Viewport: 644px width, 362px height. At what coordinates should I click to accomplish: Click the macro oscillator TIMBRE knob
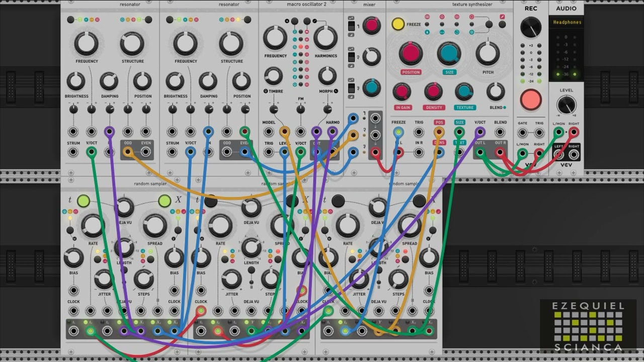[273, 76]
